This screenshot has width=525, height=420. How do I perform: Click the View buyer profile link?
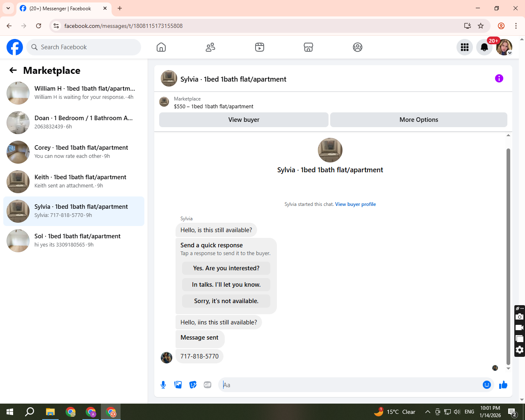tap(355, 204)
